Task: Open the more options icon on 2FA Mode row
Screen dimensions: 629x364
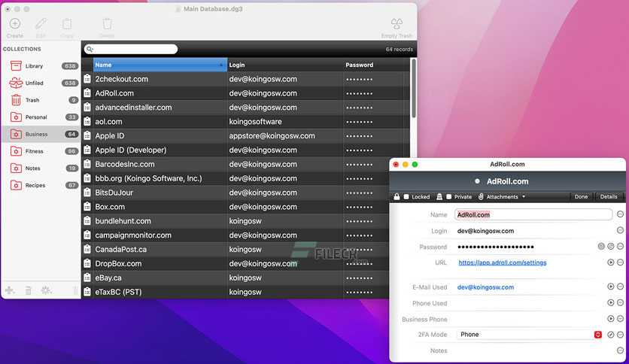Action: [x=620, y=335]
